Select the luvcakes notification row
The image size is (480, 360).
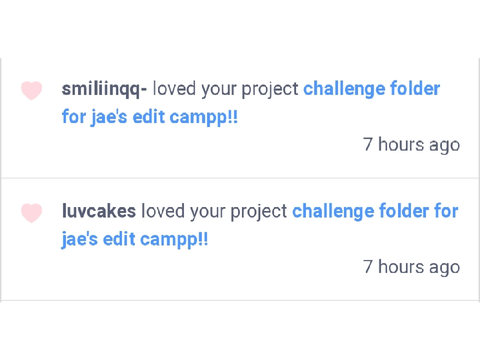(240, 240)
